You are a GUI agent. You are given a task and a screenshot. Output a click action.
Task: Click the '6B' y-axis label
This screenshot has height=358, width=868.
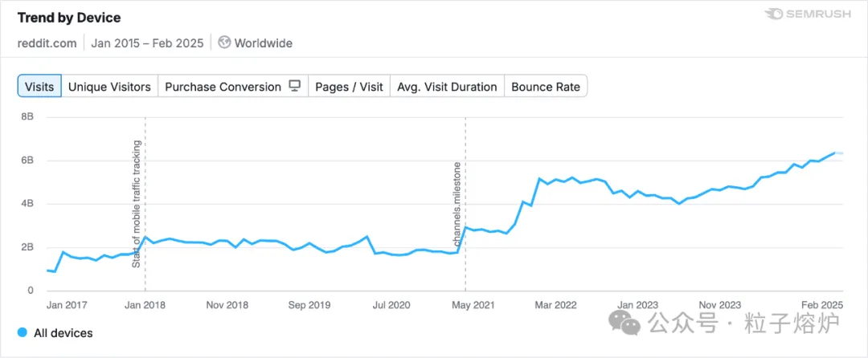click(27, 161)
